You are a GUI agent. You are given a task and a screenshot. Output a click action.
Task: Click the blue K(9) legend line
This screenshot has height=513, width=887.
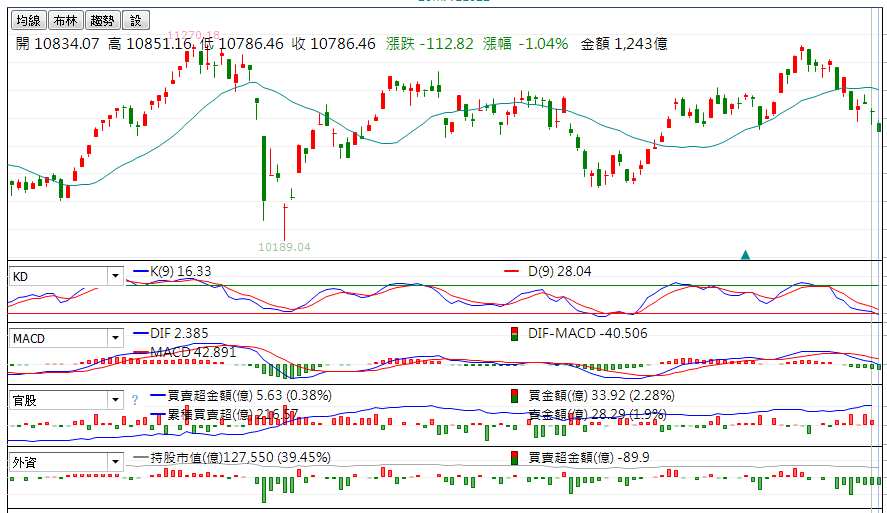140,272
